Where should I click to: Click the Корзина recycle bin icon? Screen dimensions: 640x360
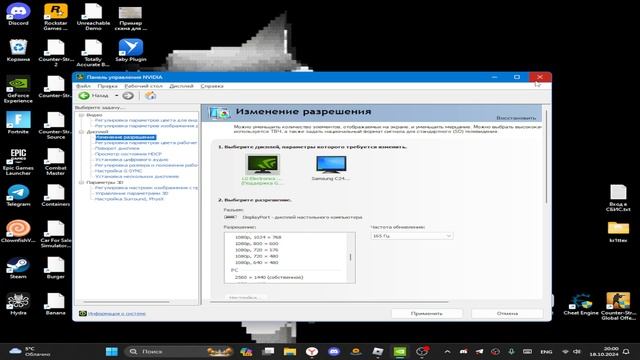18,51
